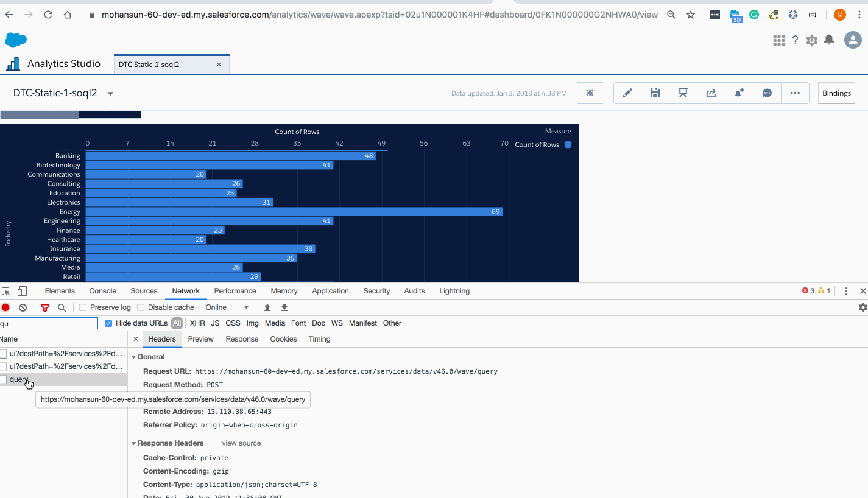Image resolution: width=868 pixels, height=498 pixels.
Task: Open the Performance DevTools tab
Action: pos(235,291)
